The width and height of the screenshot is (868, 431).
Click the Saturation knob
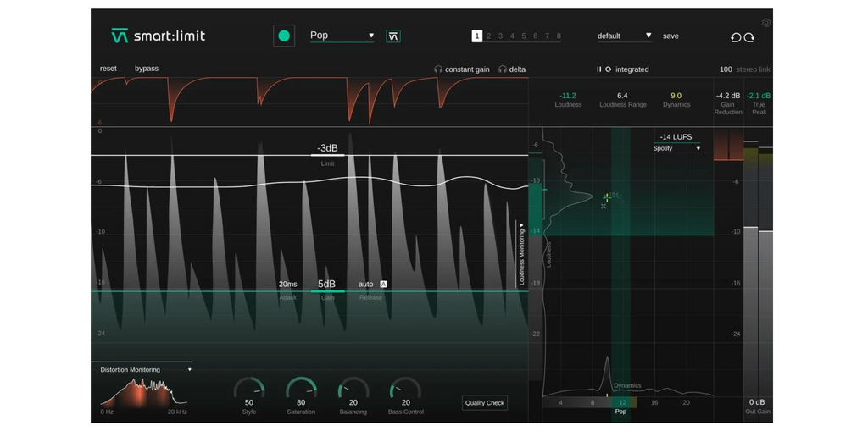(301, 390)
